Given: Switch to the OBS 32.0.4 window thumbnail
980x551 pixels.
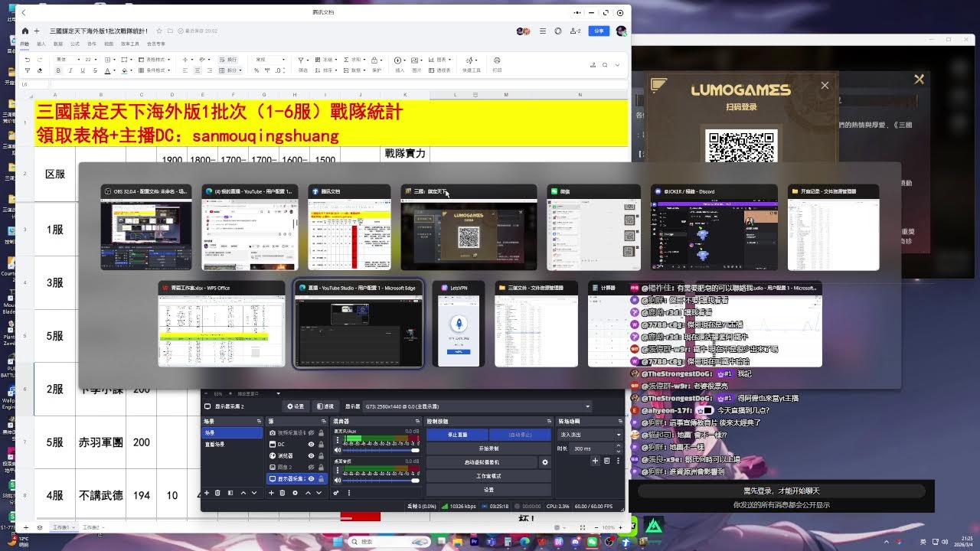Looking at the screenshot, I should coord(146,227).
